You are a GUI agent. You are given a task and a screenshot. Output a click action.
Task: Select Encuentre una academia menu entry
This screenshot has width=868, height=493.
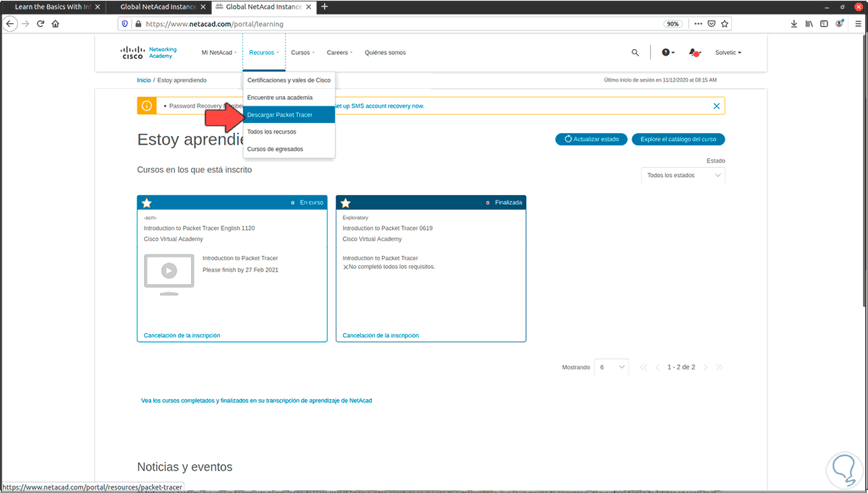(289, 97)
